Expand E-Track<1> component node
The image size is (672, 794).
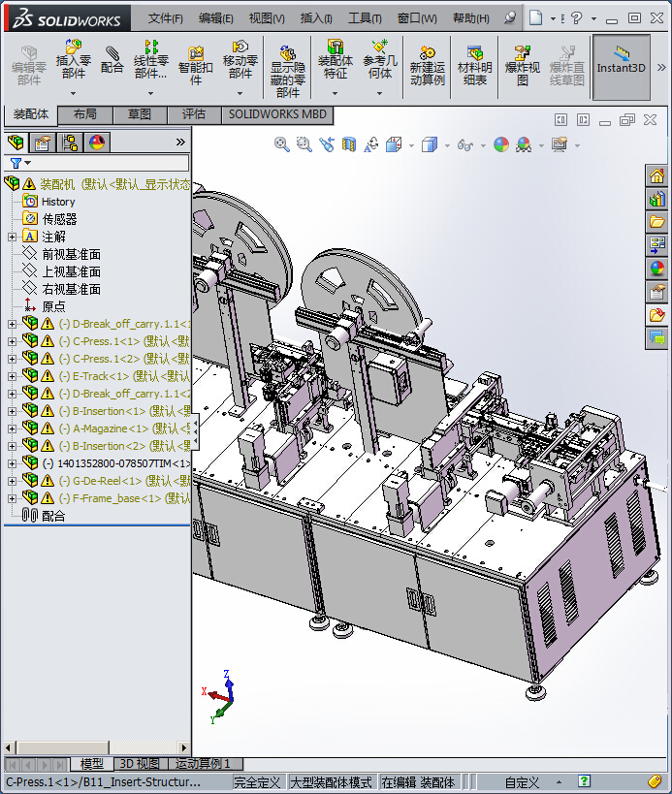12,377
